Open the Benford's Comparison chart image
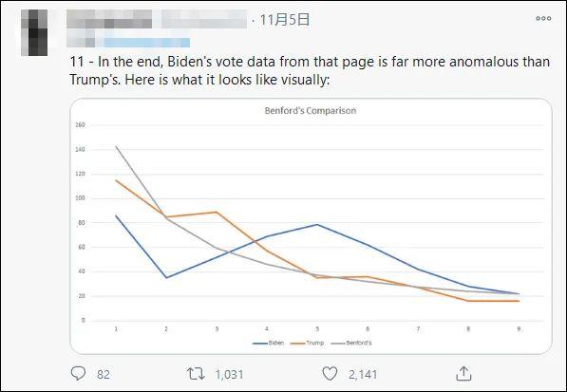567x392 pixels. (x=311, y=226)
